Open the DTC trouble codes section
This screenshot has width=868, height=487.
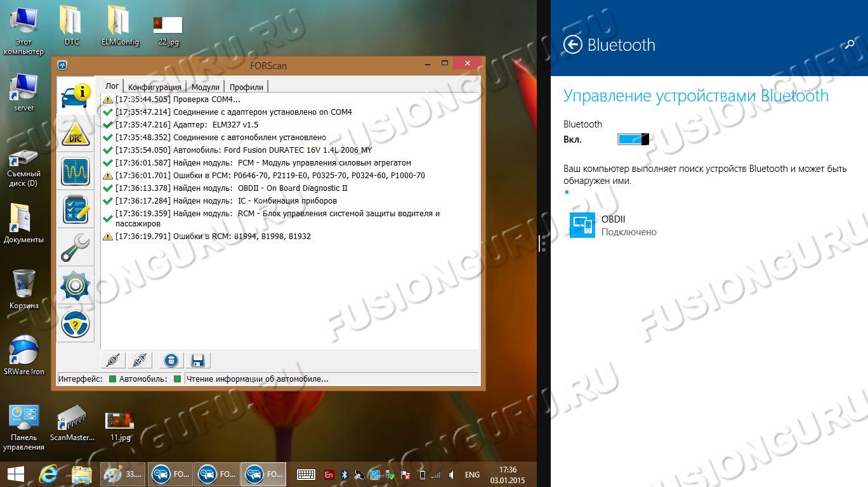click(x=75, y=134)
